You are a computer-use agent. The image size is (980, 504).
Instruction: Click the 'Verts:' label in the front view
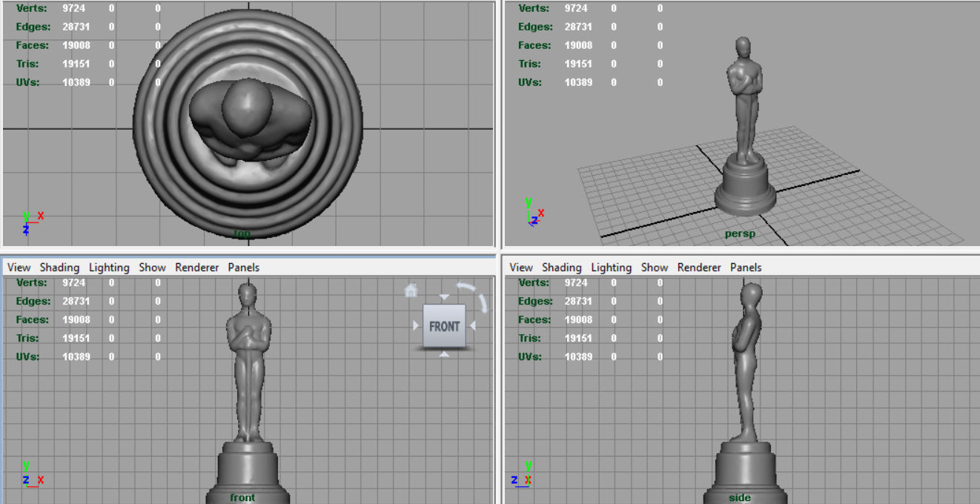coord(32,282)
